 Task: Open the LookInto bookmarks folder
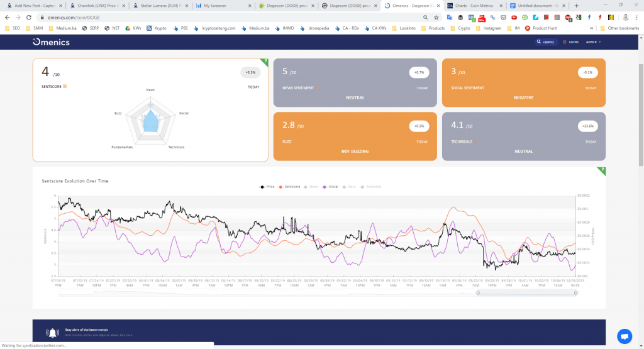pos(404,28)
